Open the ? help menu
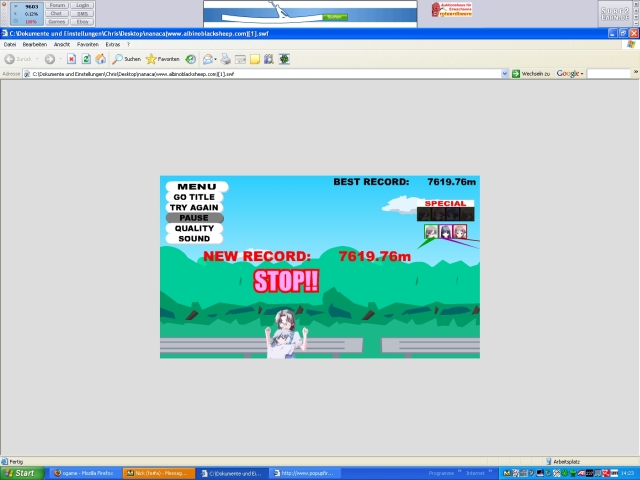 point(128,44)
